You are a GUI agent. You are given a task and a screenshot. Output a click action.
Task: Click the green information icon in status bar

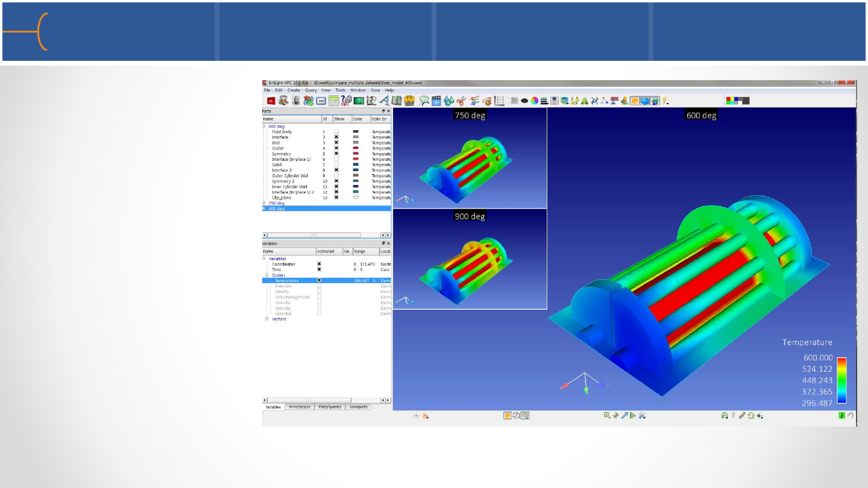(x=841, y=415)
